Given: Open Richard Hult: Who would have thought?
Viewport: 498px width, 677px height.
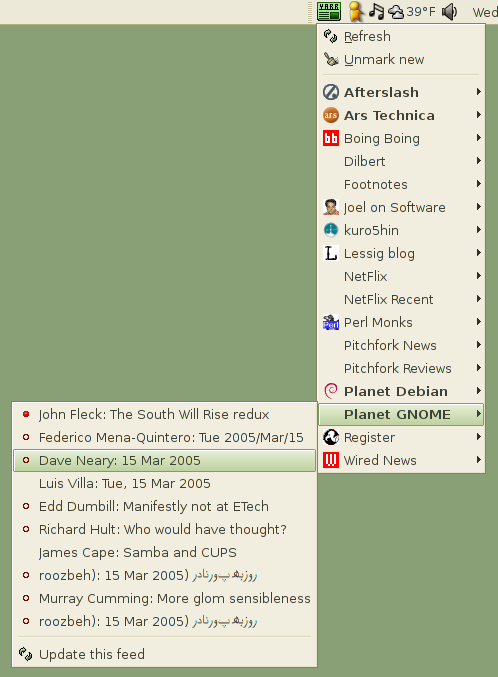Looking at the screenshot, I should click(165, 529).
